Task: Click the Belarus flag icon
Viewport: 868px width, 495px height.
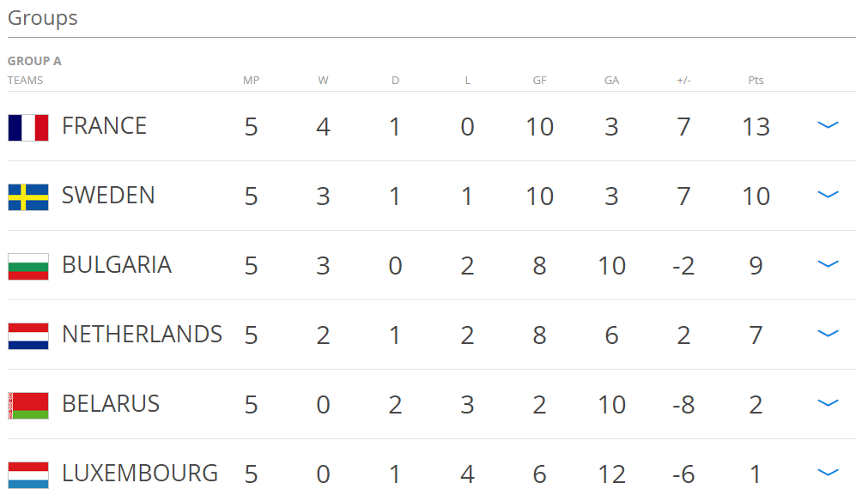Action: (x=27, y=405)
